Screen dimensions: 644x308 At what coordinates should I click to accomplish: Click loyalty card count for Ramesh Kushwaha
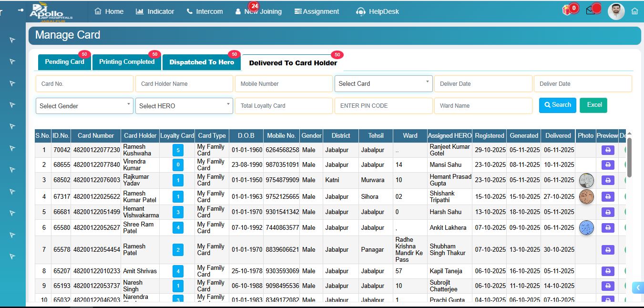pos(178,151)
